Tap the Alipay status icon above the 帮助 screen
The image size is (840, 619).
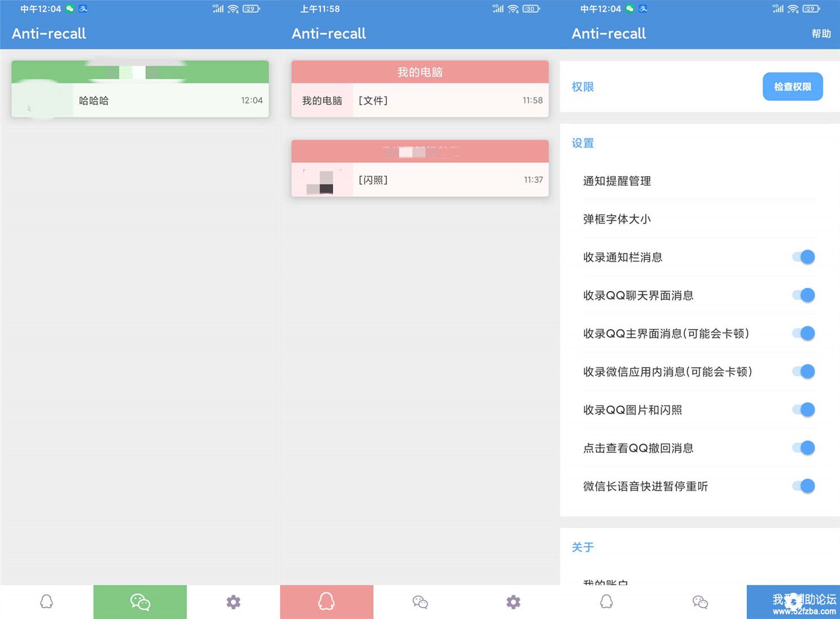(643, 8)
